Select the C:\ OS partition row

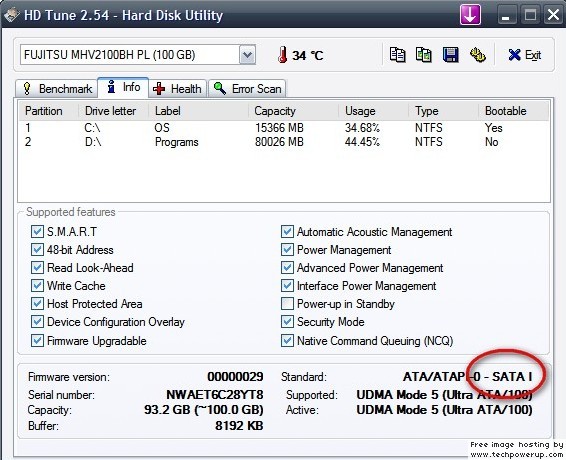(284, 128)
